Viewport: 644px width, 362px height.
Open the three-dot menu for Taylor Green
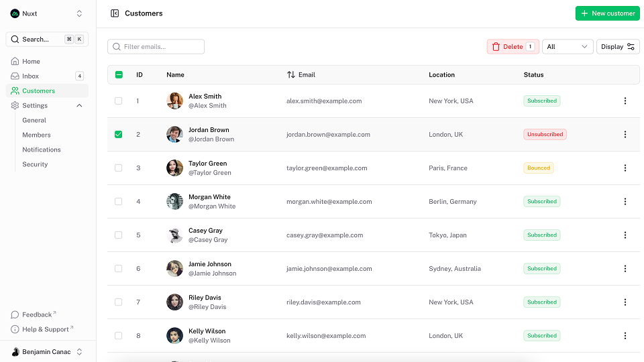pyautogui.click(x=625, y=168)
